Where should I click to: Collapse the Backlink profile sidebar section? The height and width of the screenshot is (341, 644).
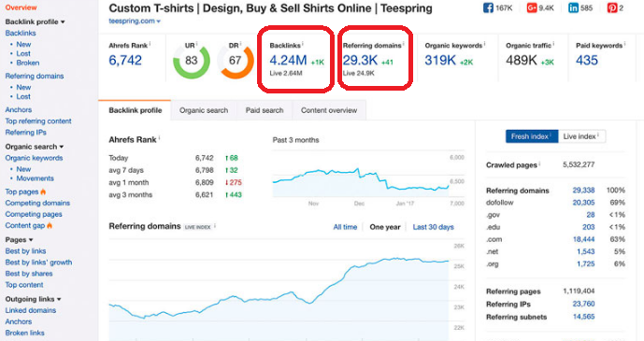pyautogui.click(x=35, y=21)
